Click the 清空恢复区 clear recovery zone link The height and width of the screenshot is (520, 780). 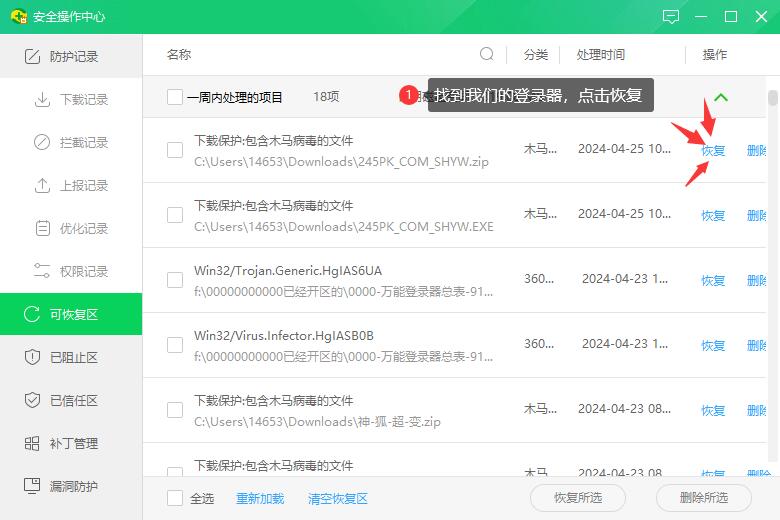point(337,498)
